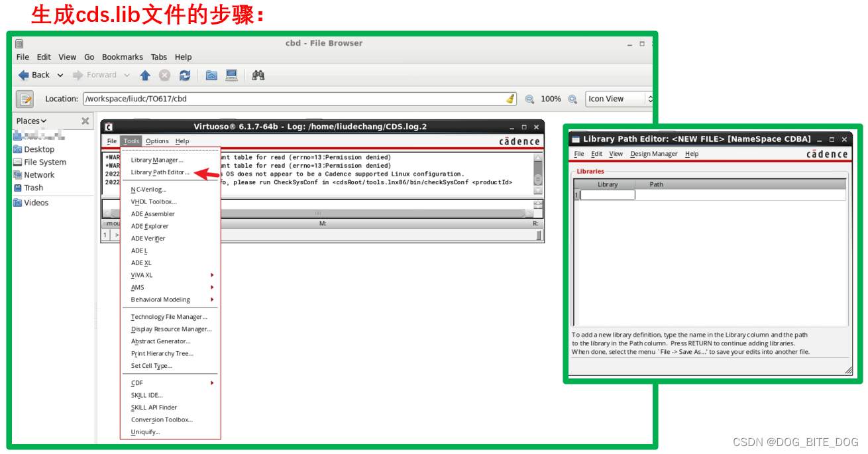The height and width of the screenshot is (454, 868).
Task: Open Design Manager menu in Path Editor
Action: (x=654, y=154)
